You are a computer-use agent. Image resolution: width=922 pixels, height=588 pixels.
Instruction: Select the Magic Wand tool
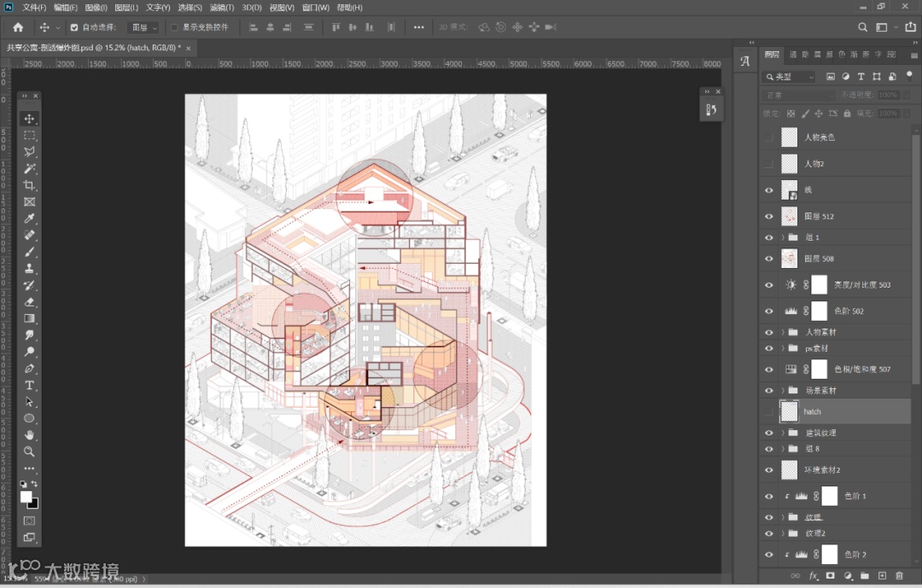[29, 169]
